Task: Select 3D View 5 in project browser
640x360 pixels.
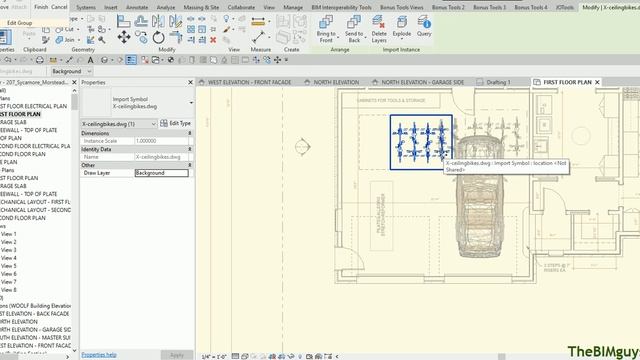Action: pos(9,266)
